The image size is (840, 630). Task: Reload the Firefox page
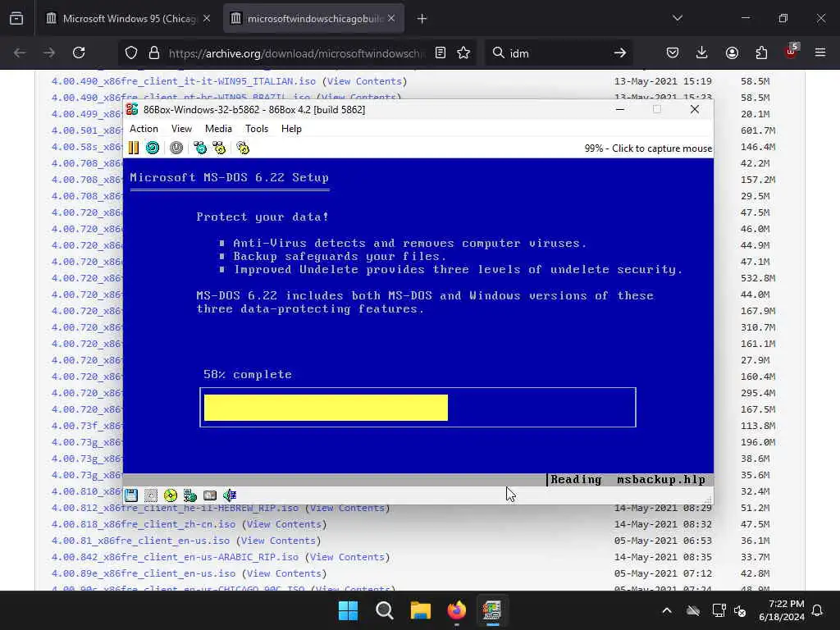click(x=79, y=52)
